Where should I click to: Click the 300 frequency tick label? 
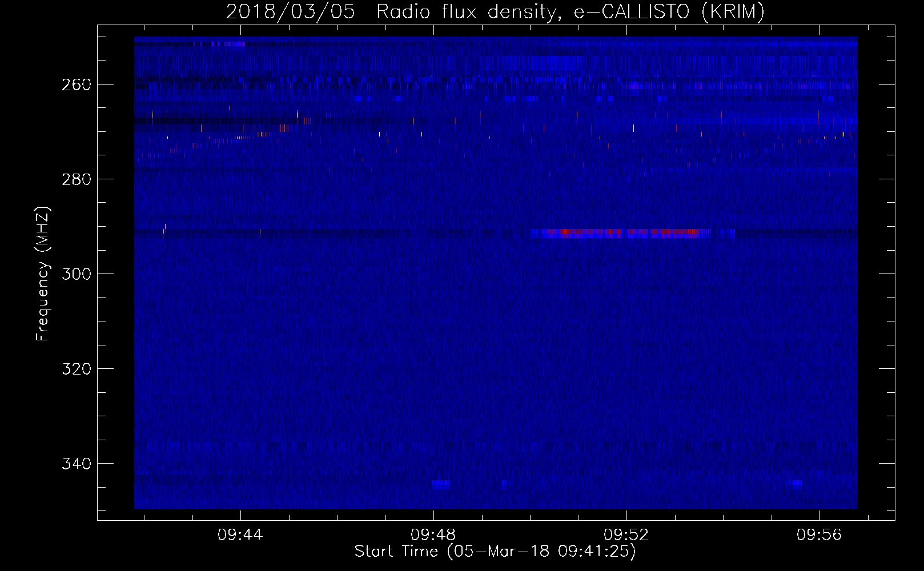77,274
